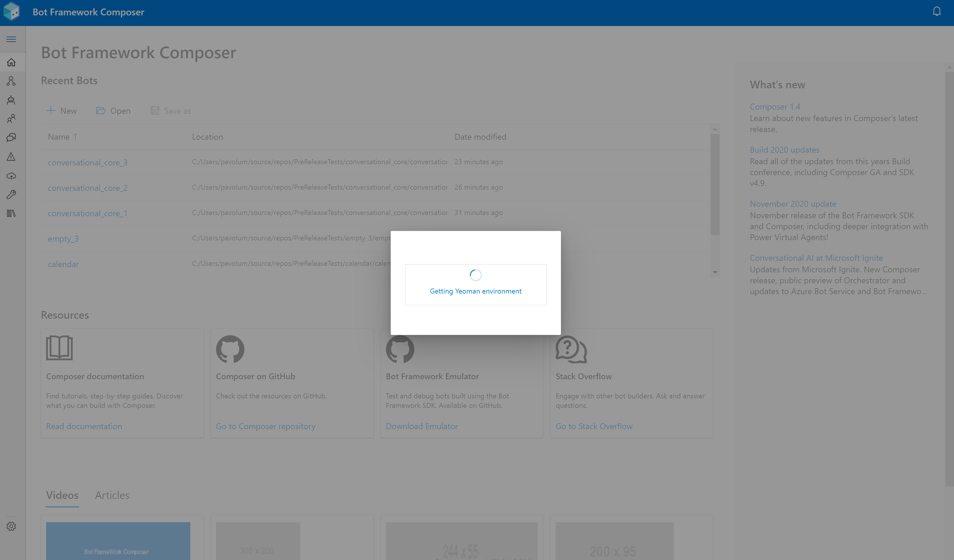The width and height of the screenshot is (954, 560).
Task: Open the package library books icon
Action: click(11, 214)
